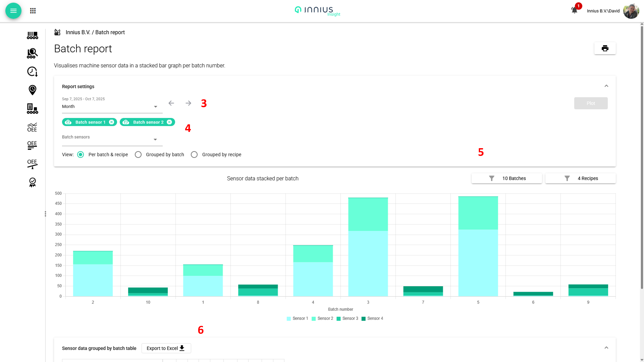Click Export to Excel button
The height and width of the screenshot is (362, 644).
(x=166, y=348)
